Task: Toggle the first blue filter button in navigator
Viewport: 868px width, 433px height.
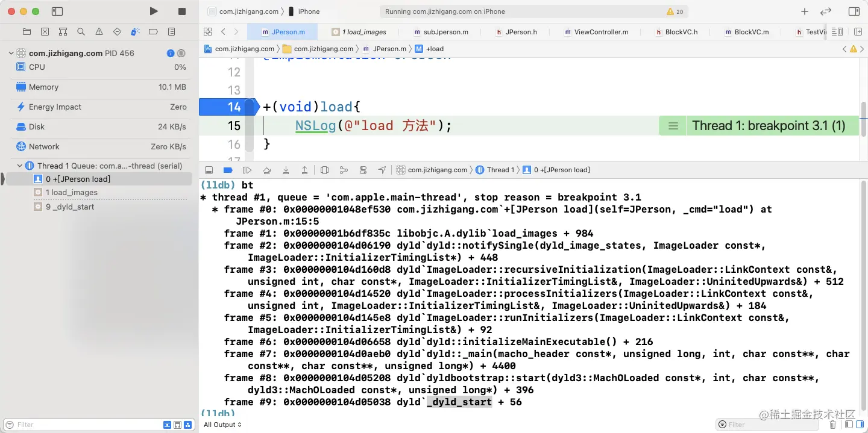Action: click(x=168, y=425)
